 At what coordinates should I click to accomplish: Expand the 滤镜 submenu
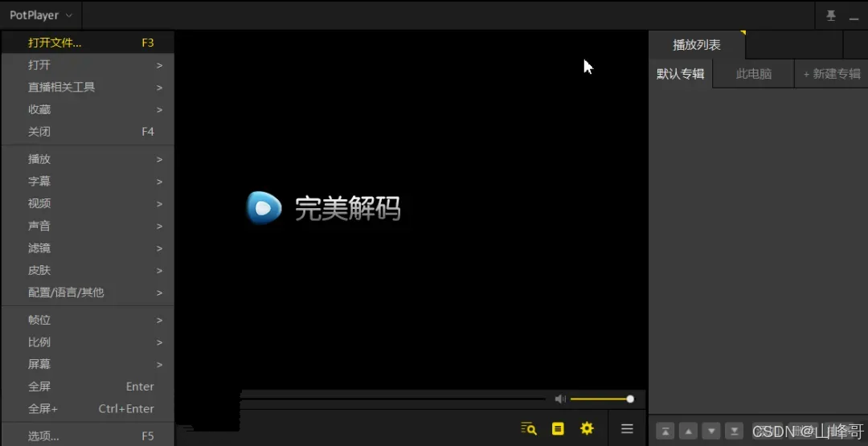88,248
